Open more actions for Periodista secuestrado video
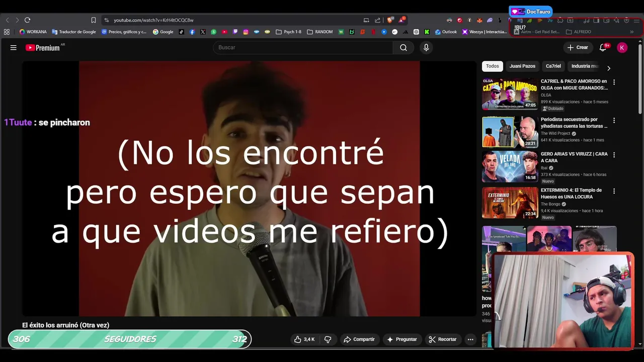This screenshot has height=362, width=644. click(614, 121)
